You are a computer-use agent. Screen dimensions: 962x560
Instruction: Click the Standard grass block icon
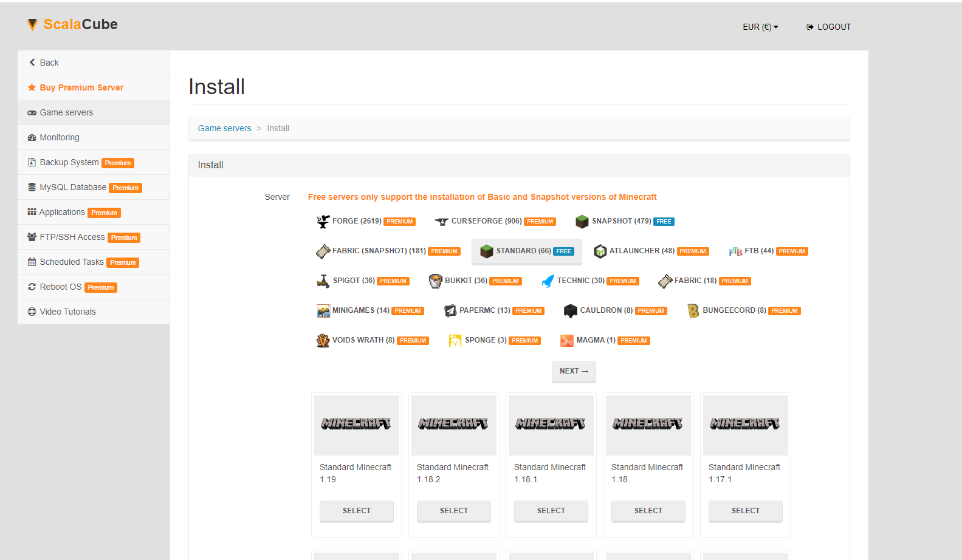pos(487,251)
